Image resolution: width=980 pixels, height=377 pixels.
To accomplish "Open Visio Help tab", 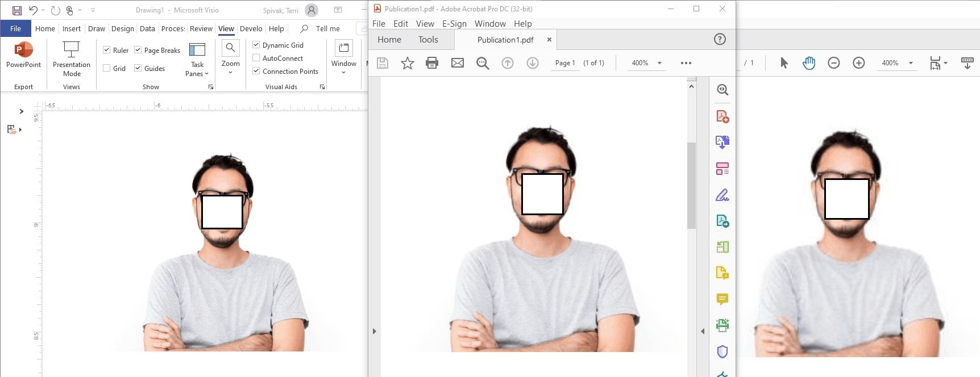I will click(276, 28).
